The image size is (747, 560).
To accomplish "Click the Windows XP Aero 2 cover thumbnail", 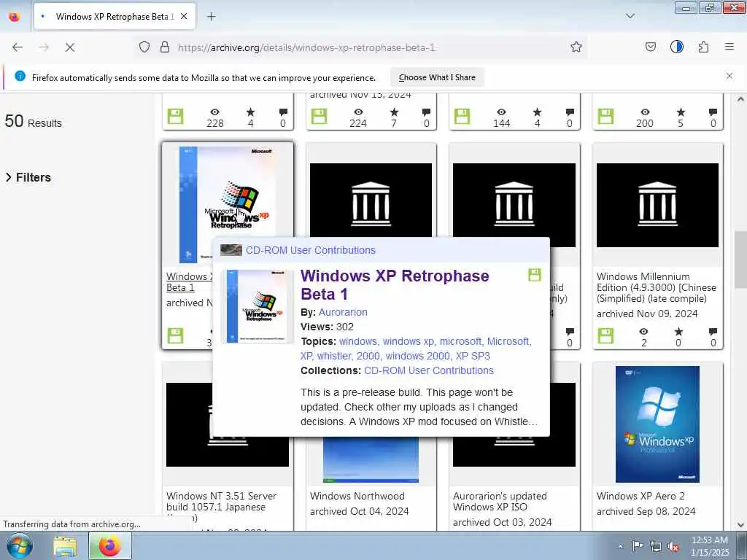I will (x=657, y=424).
